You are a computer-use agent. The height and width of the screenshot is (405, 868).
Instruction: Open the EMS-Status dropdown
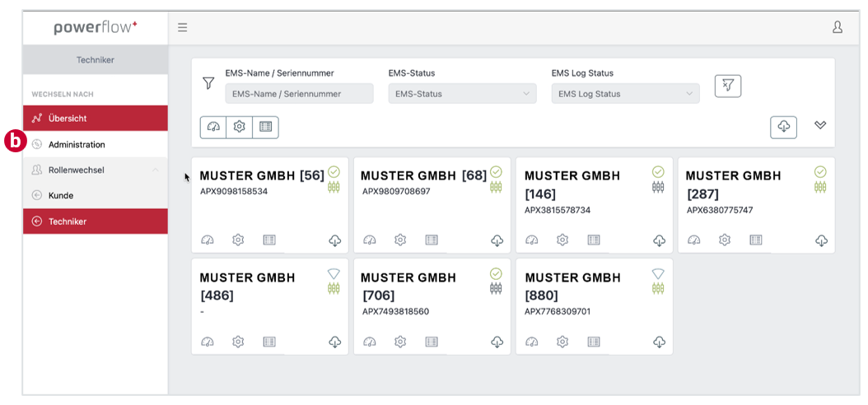(x=462, y=94)
